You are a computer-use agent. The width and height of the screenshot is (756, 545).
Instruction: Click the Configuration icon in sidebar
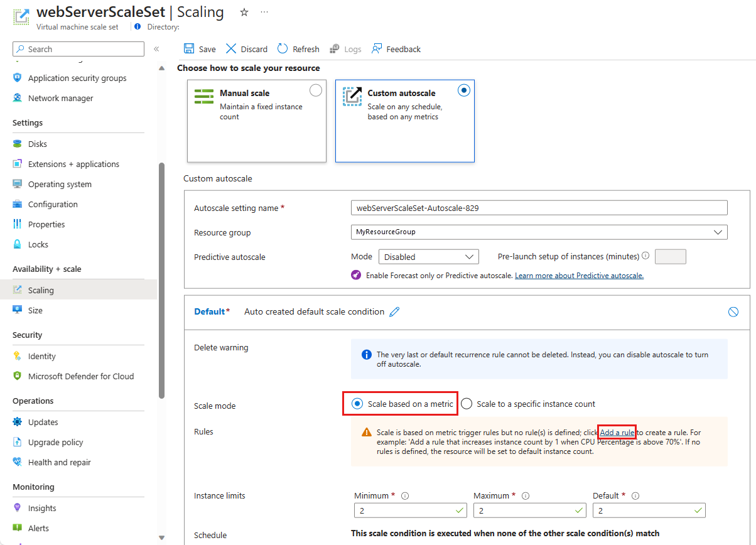point(17,204)
